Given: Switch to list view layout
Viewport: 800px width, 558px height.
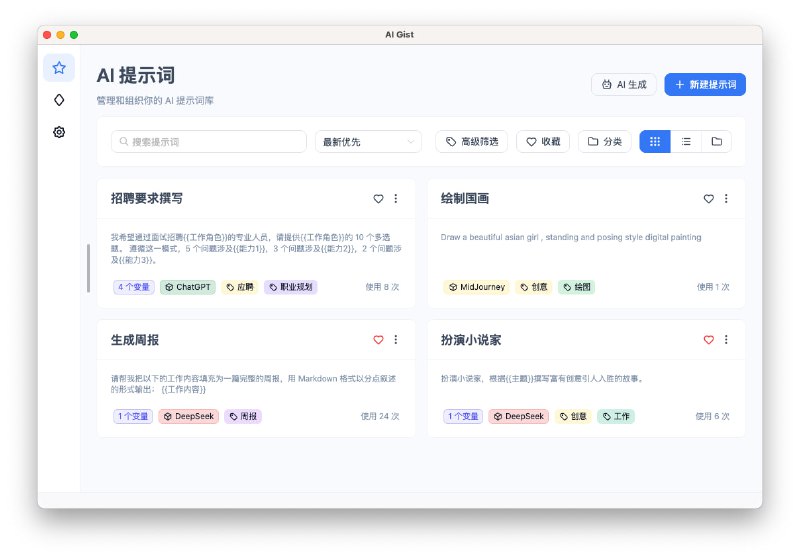Looking at the screenshot, I should 686,142.
